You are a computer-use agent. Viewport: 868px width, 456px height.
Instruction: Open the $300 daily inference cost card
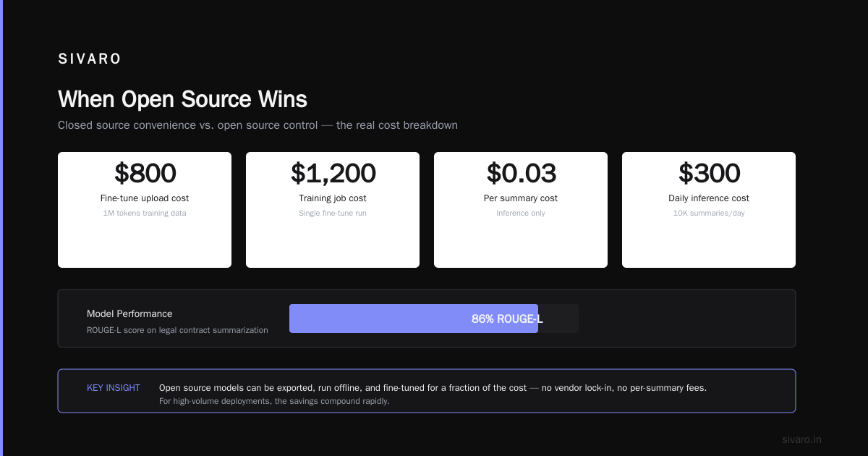(709, 210)
